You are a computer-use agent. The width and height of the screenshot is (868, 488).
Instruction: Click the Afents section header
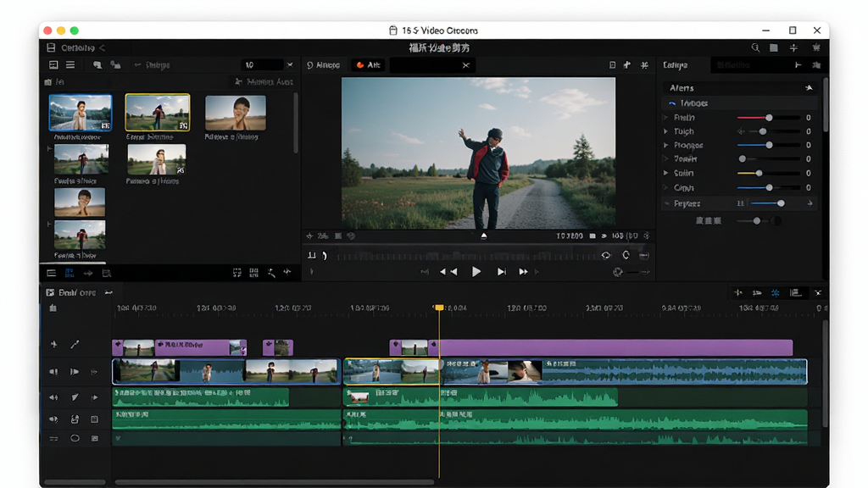[740, 88]
